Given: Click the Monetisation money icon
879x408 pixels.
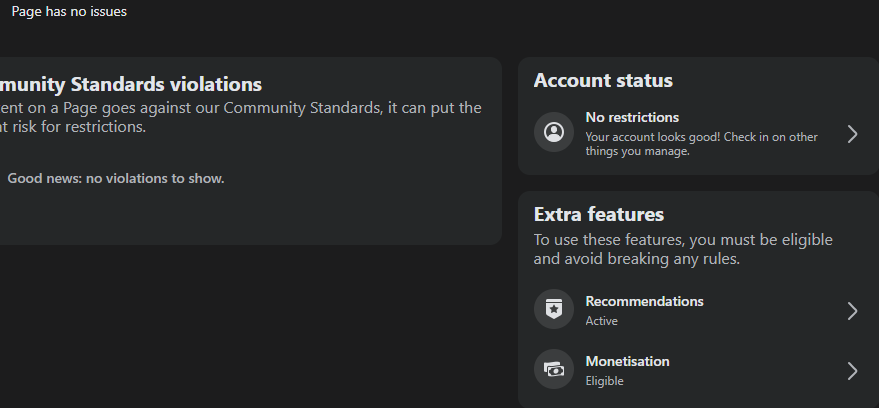Looking at the screenshot, I should click(x=553, y=370).
